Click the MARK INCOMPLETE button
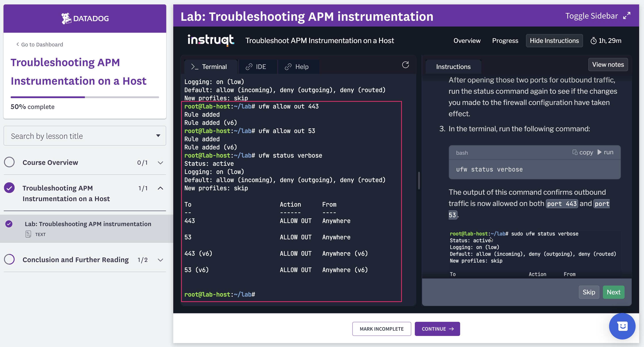The height and width of the screenshot is (347, 644). (381, 329)
